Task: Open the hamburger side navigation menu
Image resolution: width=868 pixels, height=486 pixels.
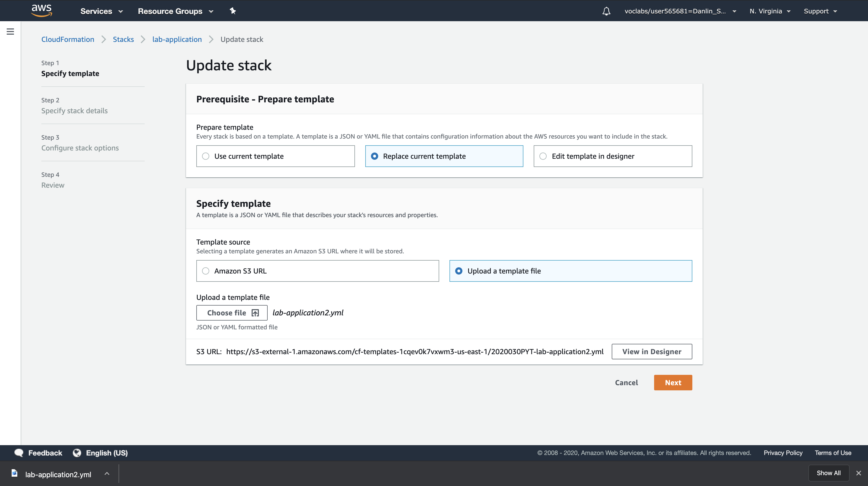Action: tap(10, 32)
